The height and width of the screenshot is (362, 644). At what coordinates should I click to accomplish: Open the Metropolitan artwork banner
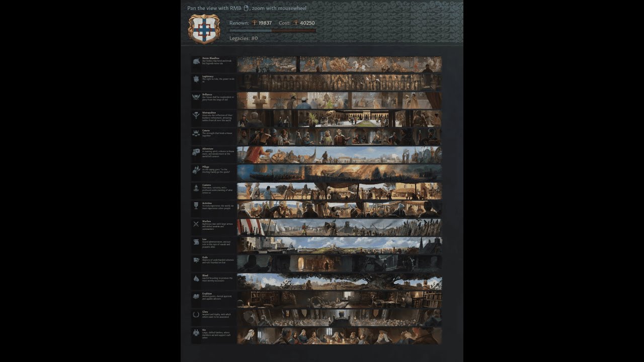point(340,118)
